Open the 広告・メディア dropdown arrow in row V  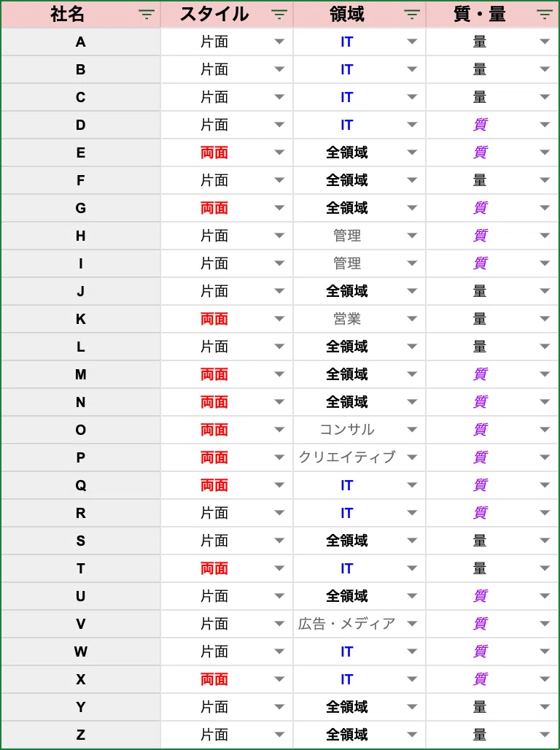pos(412,624)
